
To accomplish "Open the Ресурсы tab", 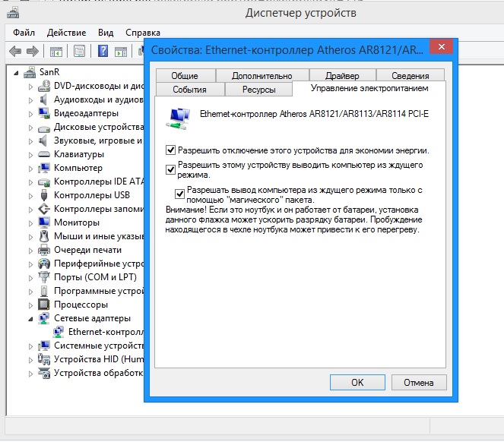I will pyautogui.click(x=258, y=89).
